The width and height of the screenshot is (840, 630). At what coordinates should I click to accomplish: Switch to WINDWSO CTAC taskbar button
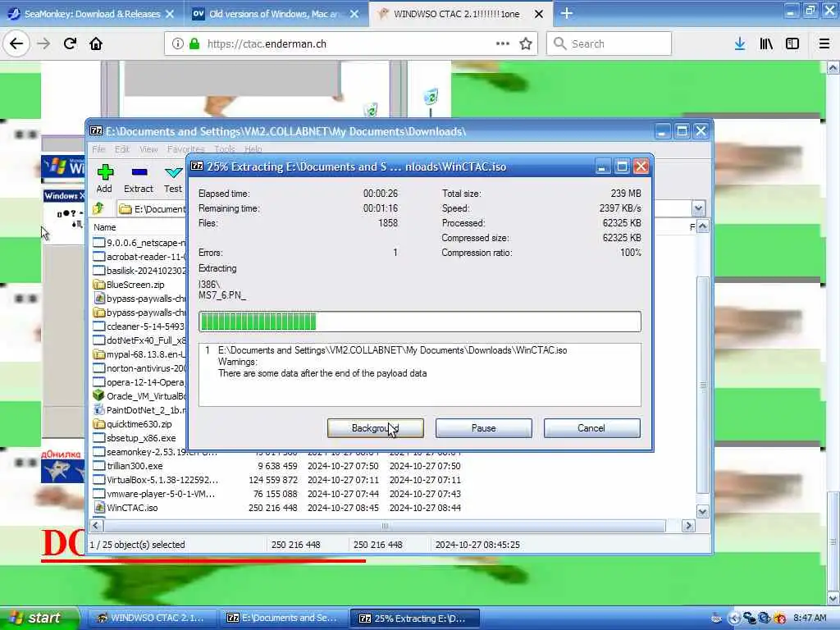(x=152, y=618)
